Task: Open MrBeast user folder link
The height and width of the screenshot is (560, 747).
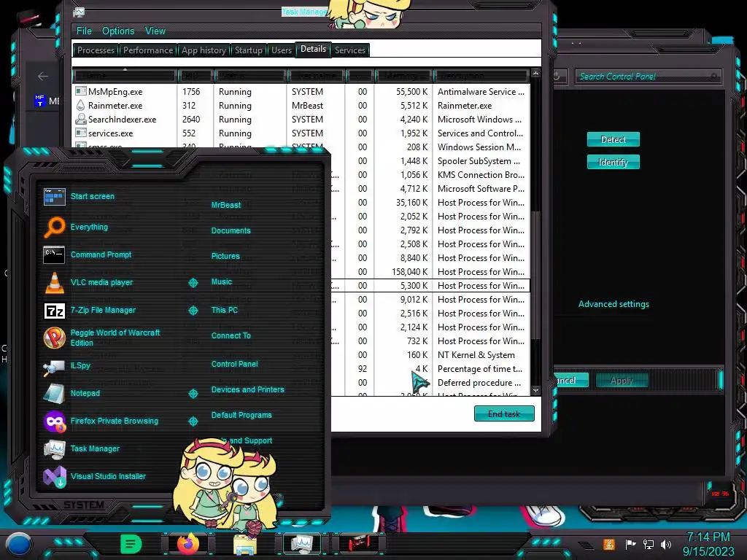Action: tap(226, 205)
